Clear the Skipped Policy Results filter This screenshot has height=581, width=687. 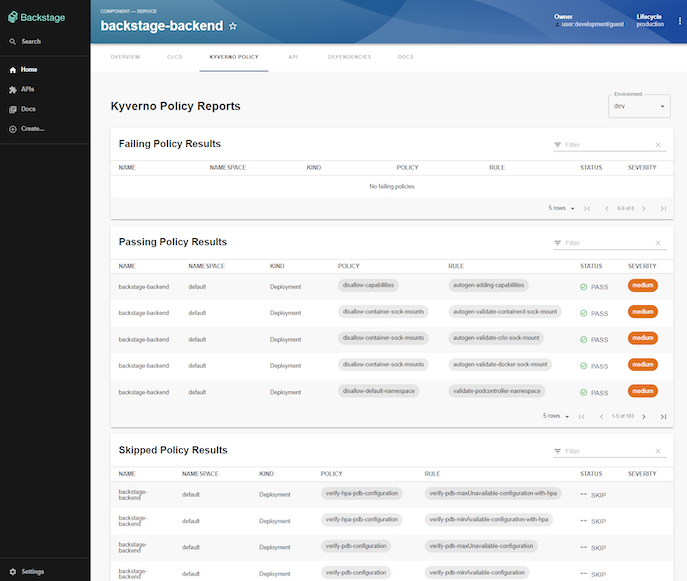click(x=657, y=452)
